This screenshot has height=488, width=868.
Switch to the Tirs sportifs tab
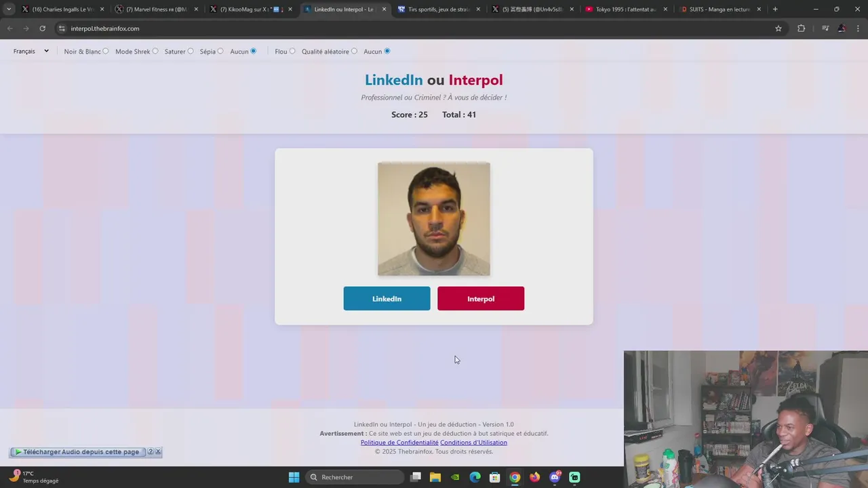(439, 9)
